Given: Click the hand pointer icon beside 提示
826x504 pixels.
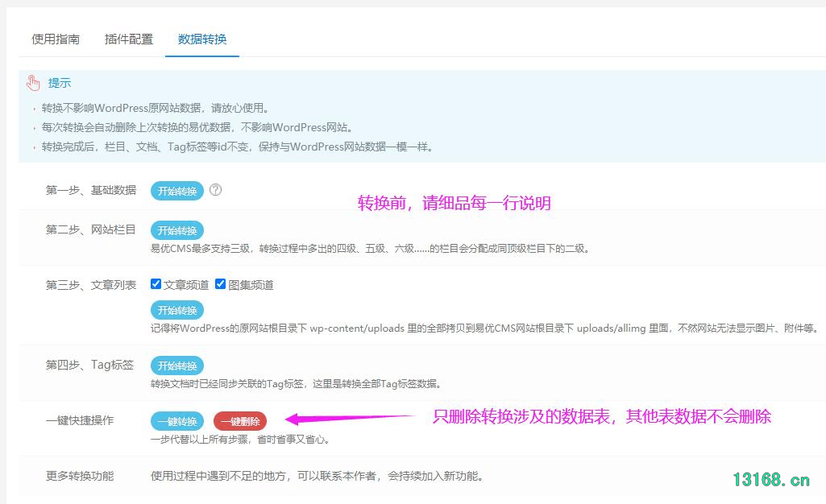Looking at the screenshot, I should coord(33,83).
